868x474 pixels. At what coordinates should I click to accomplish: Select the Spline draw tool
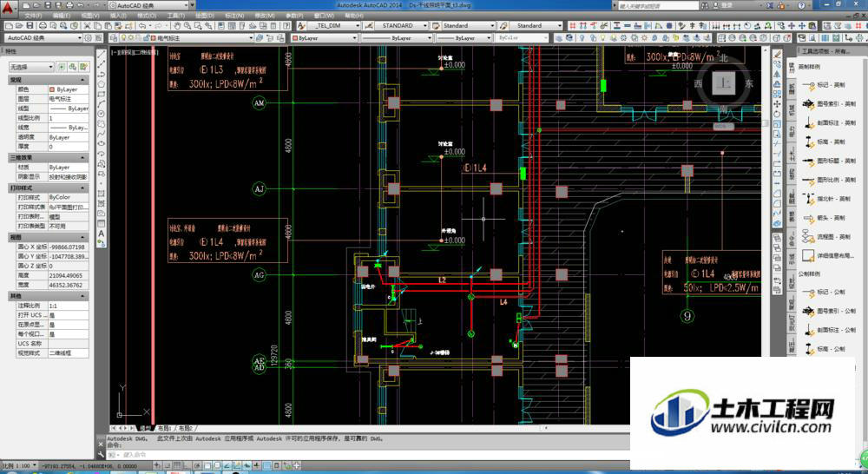tap(102, 134)
